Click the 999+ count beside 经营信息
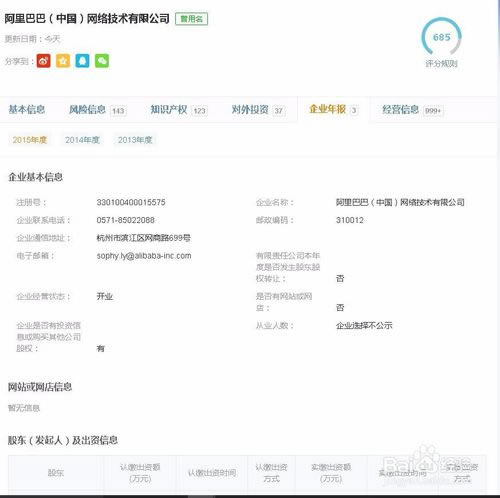Screen dimensions: 500x498 click(433, 111)
